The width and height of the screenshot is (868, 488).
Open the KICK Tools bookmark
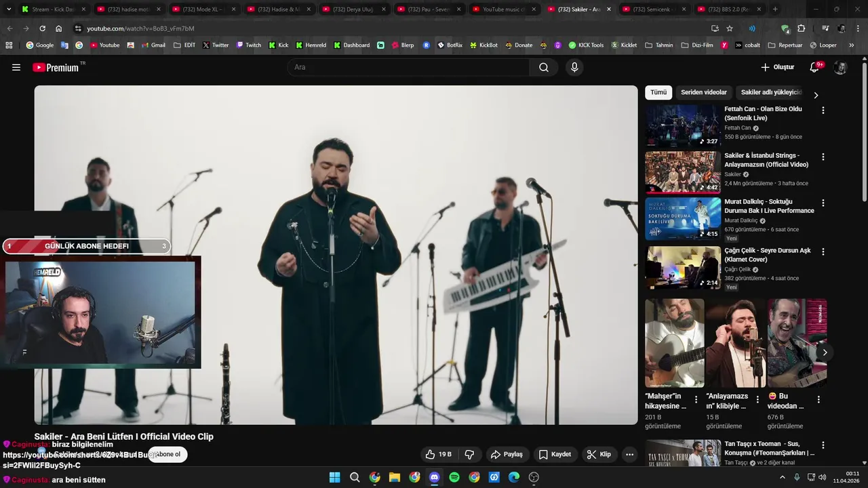586,45
